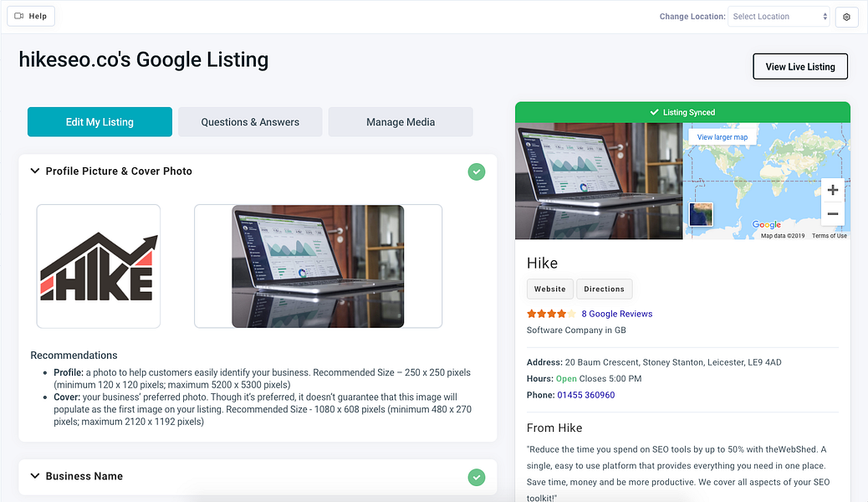Zoom in on the map with plus

click(833, 190)
